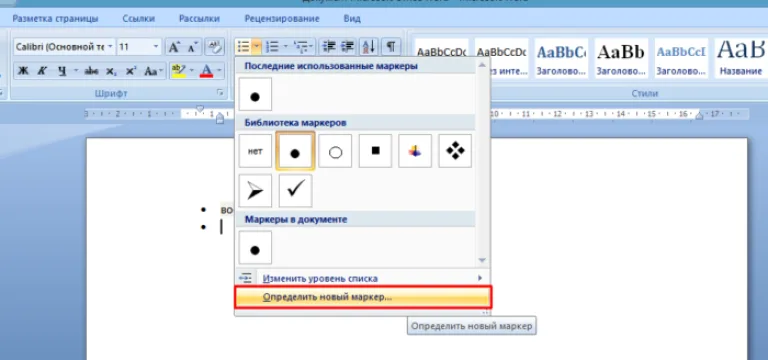Decrease paragraph indent

pyautogui.click(x=329, y=47)
